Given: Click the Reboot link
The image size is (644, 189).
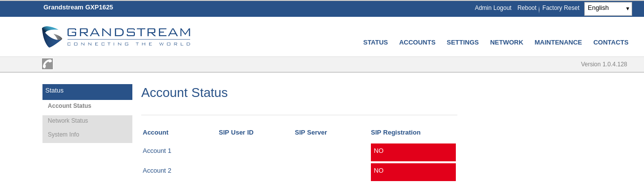Looking at the screenshot, I should [527, 8].
